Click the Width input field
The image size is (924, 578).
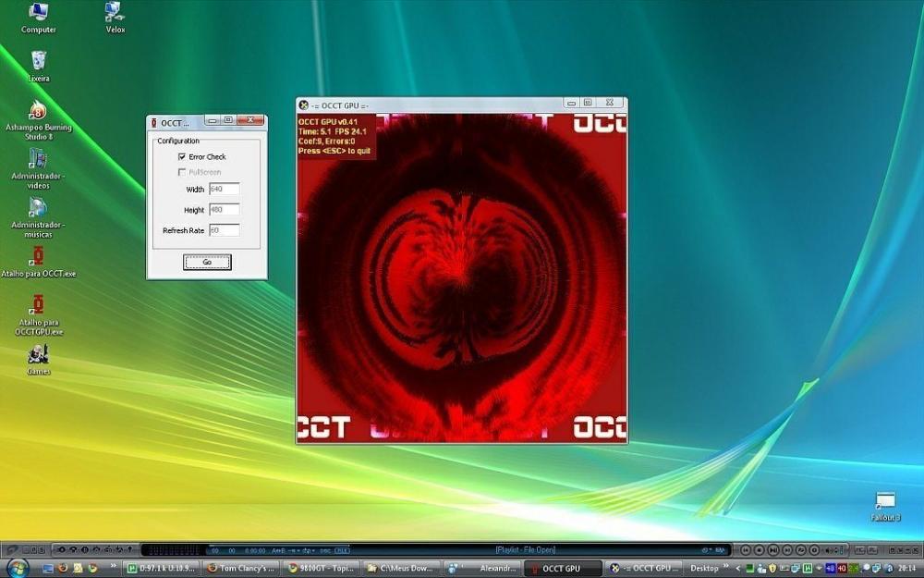pos(224,190)
